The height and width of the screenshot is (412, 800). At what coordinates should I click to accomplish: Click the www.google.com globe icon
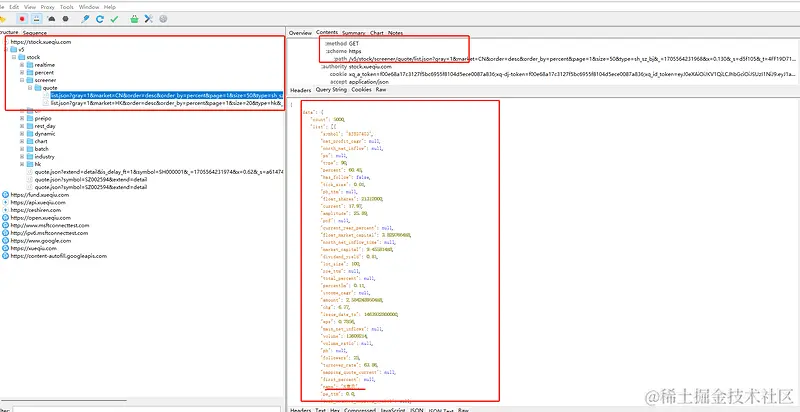6,241
